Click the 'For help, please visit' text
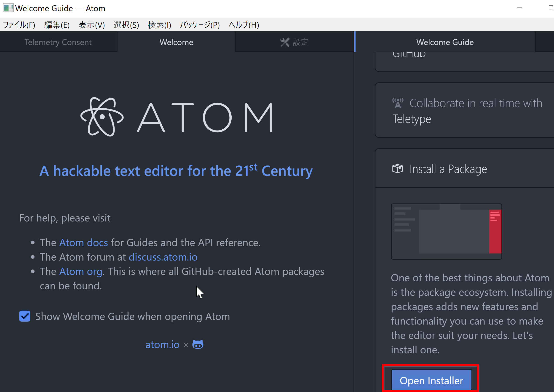 (65, 218)
